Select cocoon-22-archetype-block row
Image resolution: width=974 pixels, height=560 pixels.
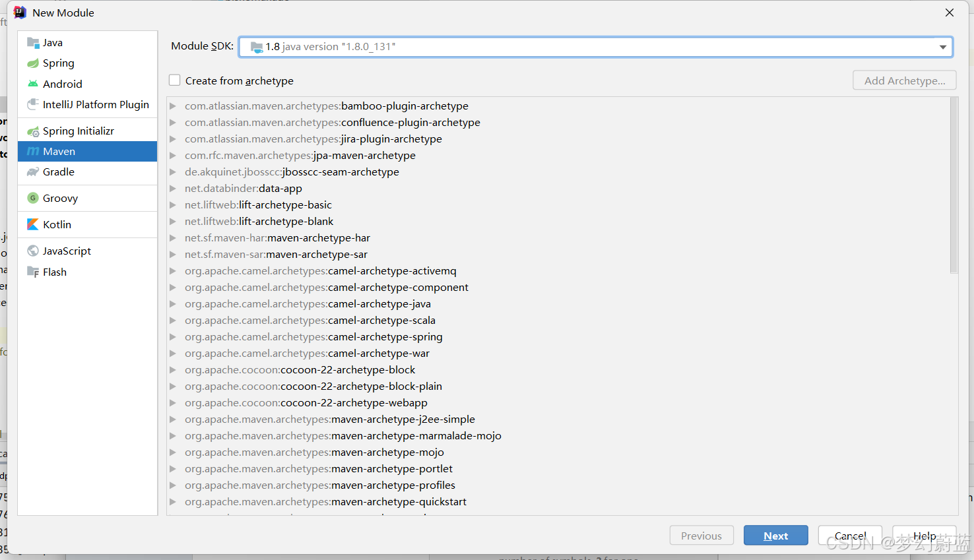558,370
